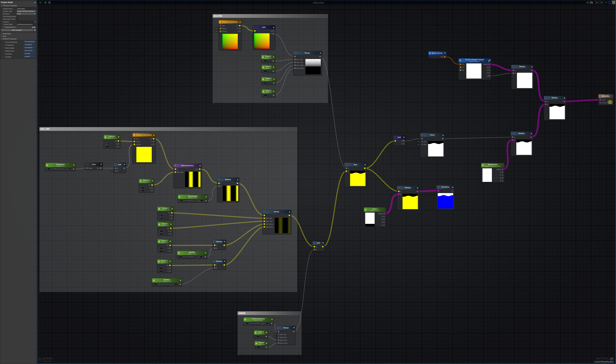The height and width of the screenshot is (364, 616).
Task: Take a screenshot with the camera icon
Action: (591, 2)
